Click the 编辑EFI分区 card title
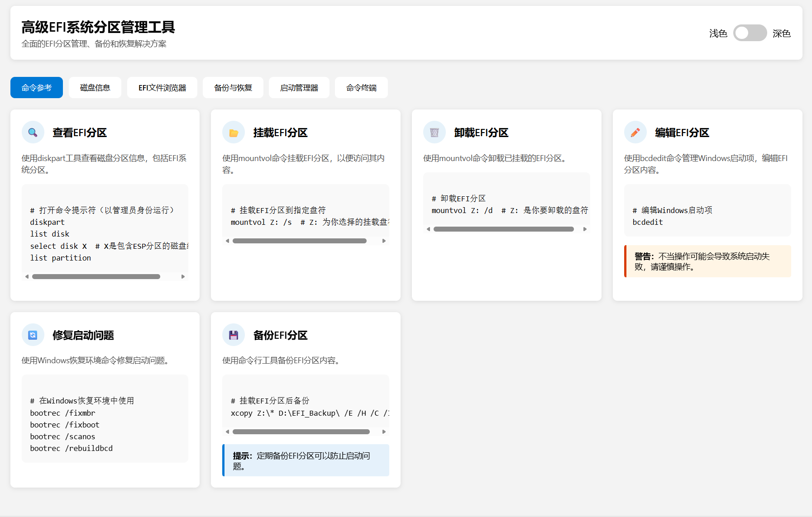The width and height of the screenshot is (812, 517). [x=682, y=133]
